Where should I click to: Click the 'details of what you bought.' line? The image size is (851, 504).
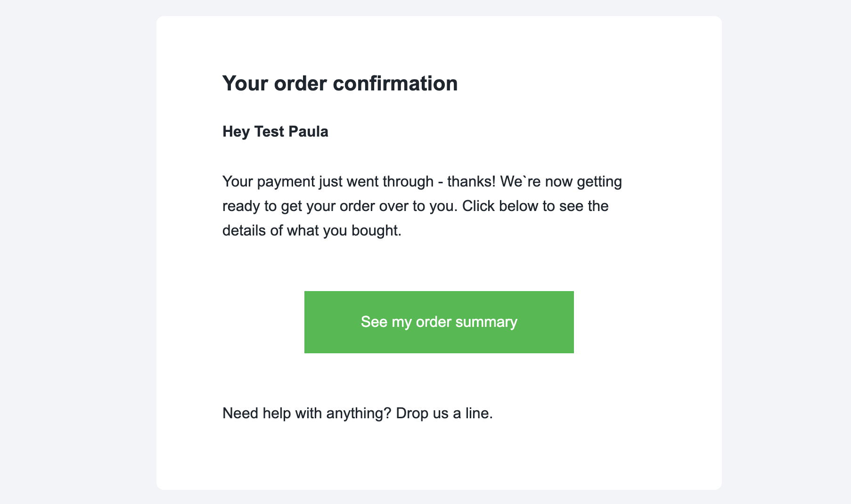point(312,231)
